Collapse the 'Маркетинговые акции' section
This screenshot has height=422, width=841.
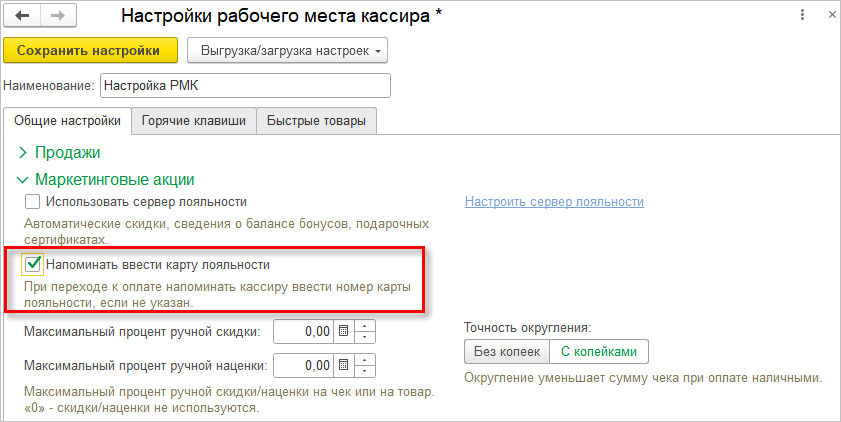[106, 180]
